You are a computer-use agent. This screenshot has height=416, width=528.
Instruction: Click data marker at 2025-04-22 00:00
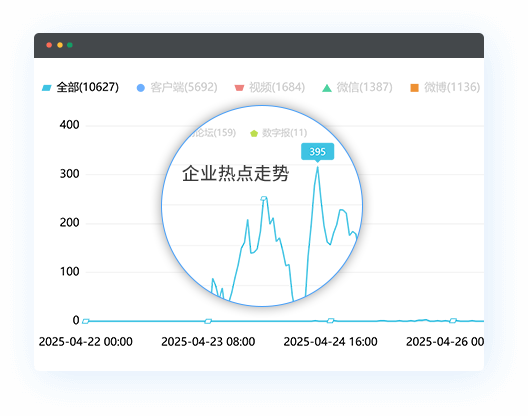pos(86,321)
